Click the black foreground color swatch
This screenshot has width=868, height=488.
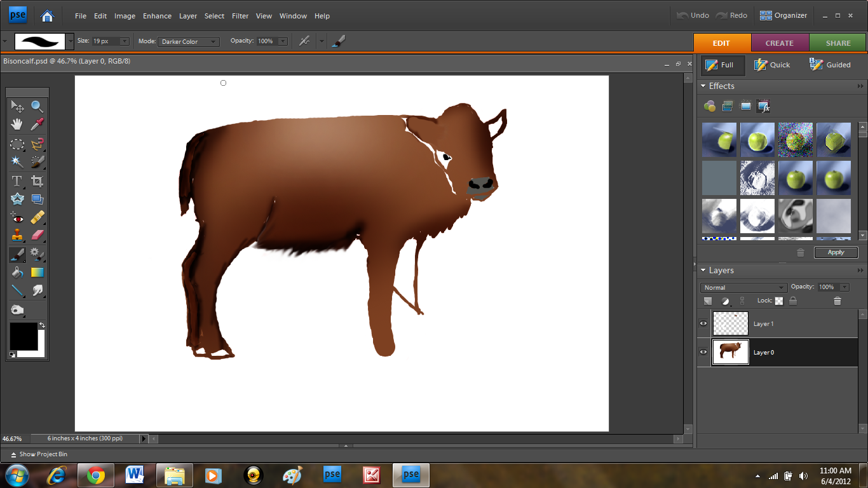tap(24, 336)
